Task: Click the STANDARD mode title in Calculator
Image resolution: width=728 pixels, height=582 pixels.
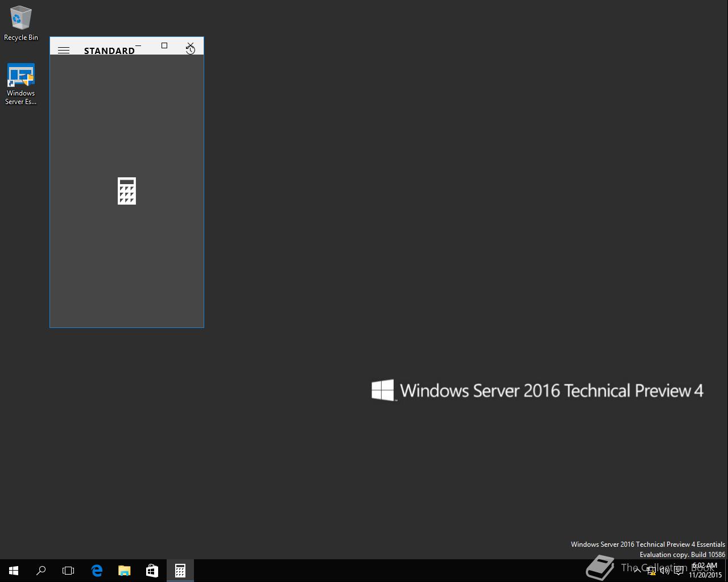Action: pyautogui.click(x=109, y=51)
